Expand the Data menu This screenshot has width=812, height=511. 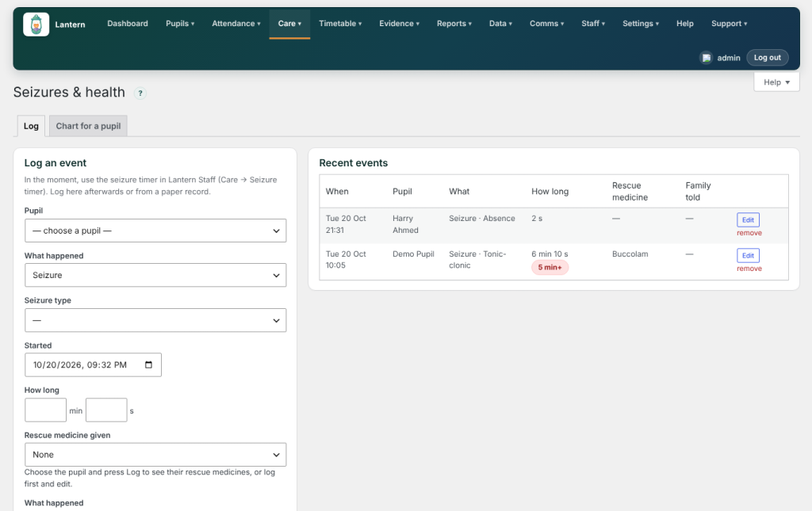pos(501,23)
